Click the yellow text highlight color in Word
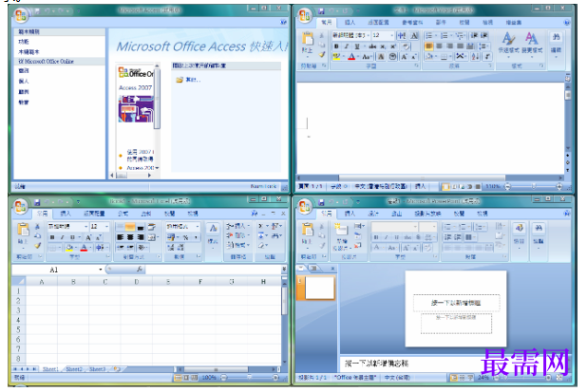Viewport: 587px width, 392px height. coord(336,57)
